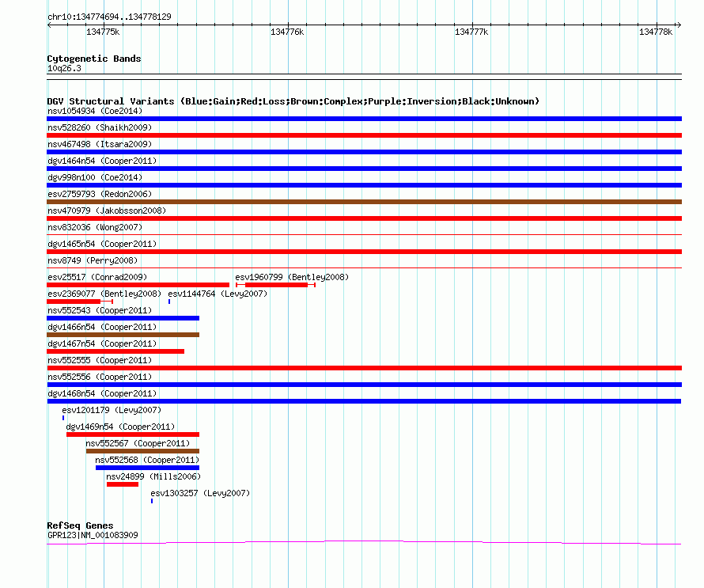Image resolution: width=704 pixels, height=588 pixels.
Task: Open variant nsv24899 (Mills2006) label
Action: 153,476
